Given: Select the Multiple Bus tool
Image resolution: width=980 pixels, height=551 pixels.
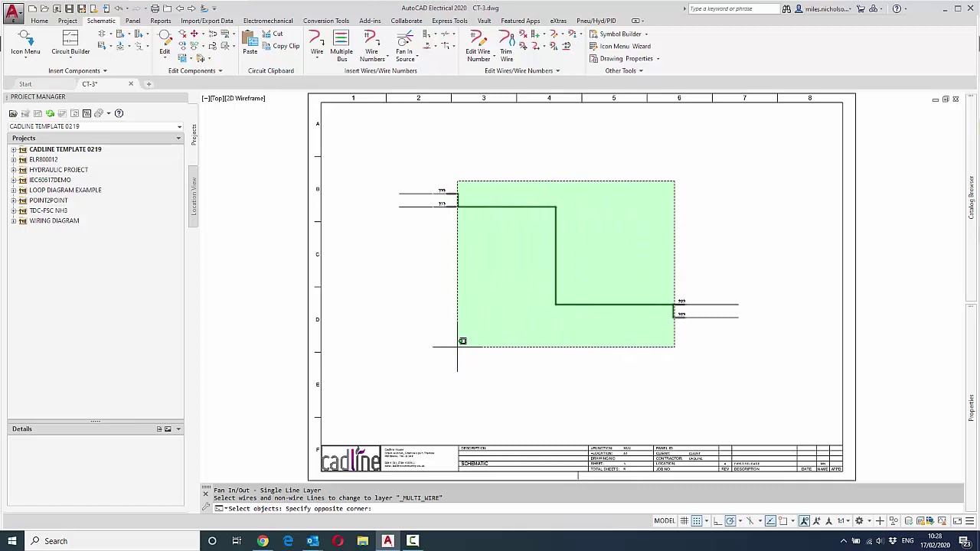Looking at the screenshot, I should click(x=341, y=46).
